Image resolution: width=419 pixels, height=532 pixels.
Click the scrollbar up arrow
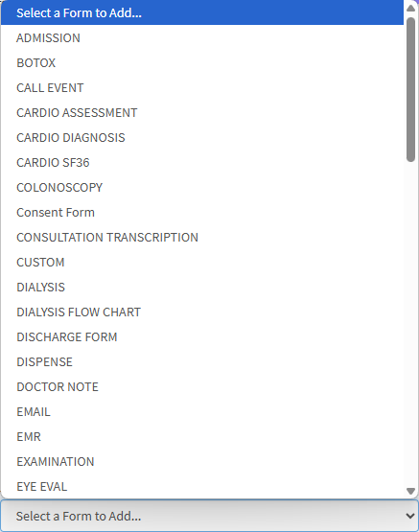click(411, 8)
